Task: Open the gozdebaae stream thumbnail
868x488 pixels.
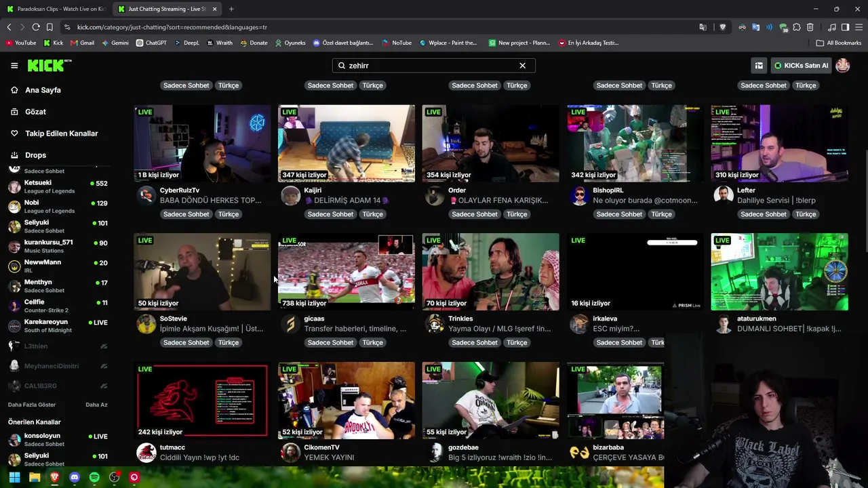Action: pos(491,401)
